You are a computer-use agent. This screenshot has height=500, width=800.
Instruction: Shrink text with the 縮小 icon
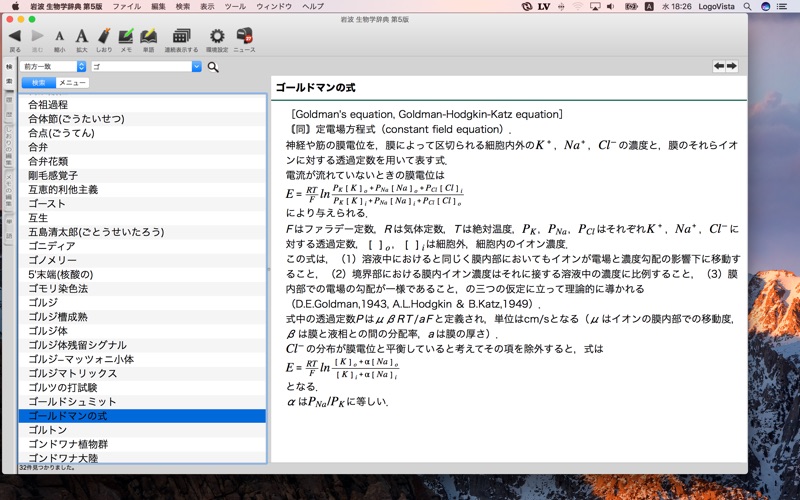tap(59, 36)
